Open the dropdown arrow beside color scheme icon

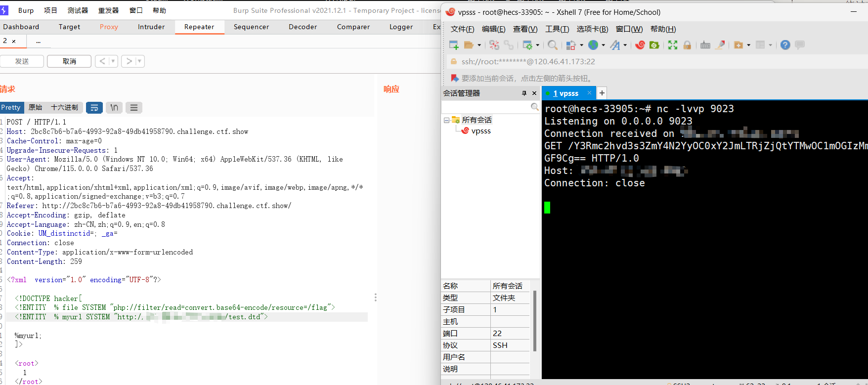pyautogui.click(x=581, y=45)
